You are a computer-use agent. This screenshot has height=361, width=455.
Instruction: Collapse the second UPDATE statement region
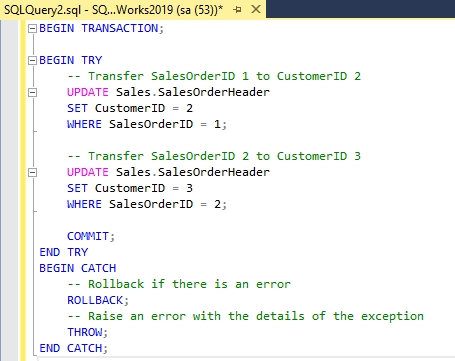[x=32, y=172]
